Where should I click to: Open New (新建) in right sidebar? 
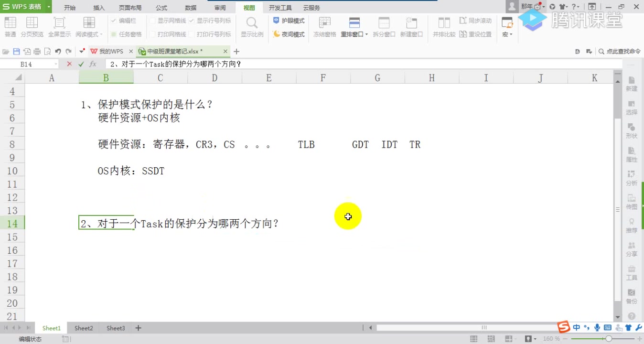(x=632, y=84)
